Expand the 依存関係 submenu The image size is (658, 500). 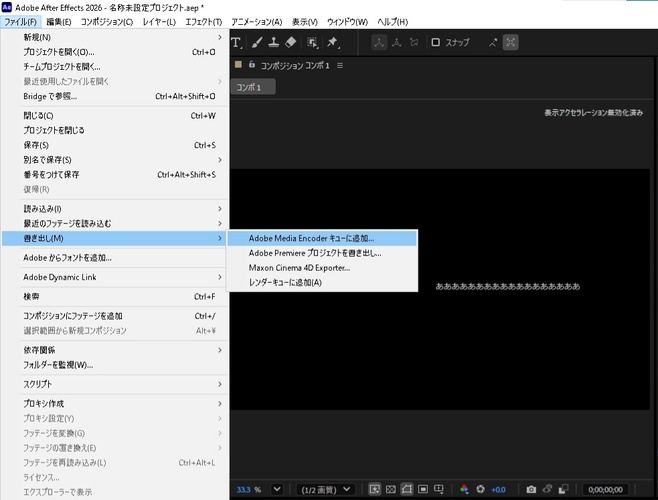coord(115,350)
